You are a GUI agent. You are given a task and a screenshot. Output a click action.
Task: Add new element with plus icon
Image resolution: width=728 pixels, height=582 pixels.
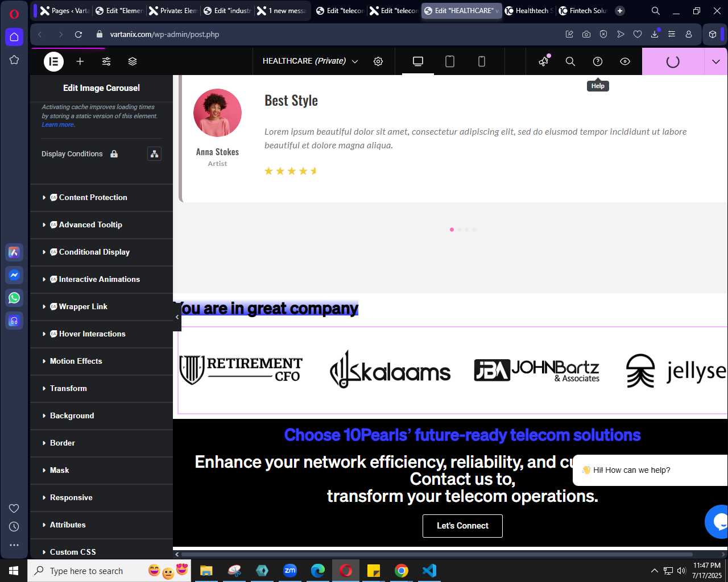click(x=80, y=61)
